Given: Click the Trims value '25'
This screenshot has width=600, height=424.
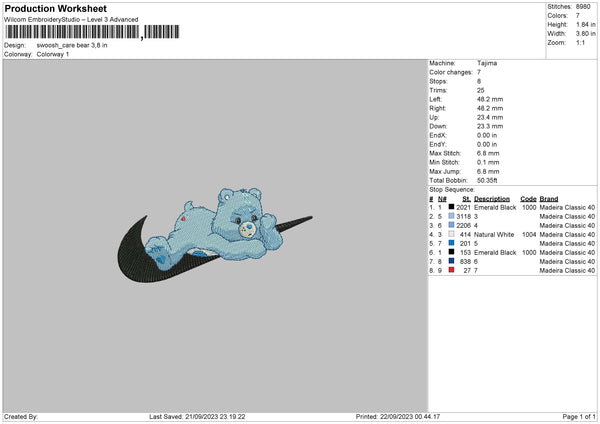Looking at the screenshot, I should pyautogui.click(x=481, y=90).
